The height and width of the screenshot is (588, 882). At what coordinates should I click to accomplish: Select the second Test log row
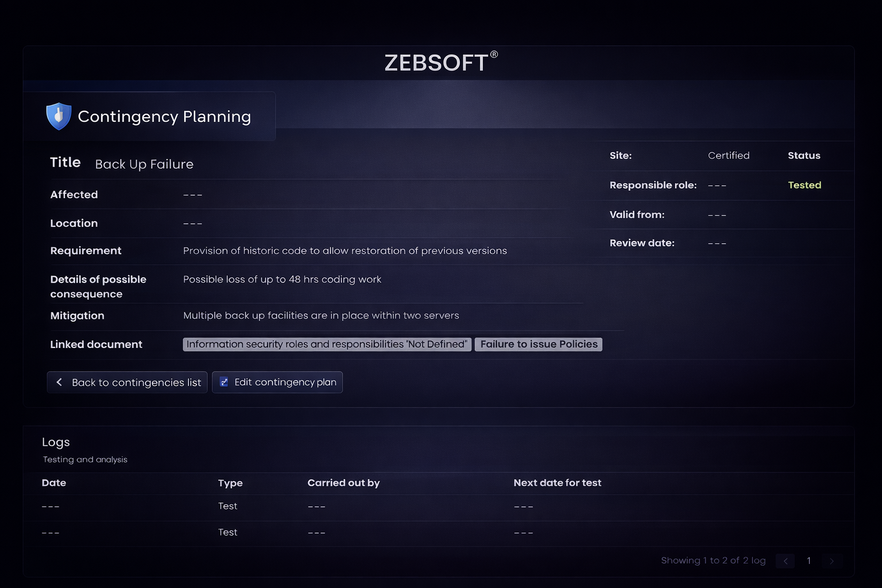227,532
